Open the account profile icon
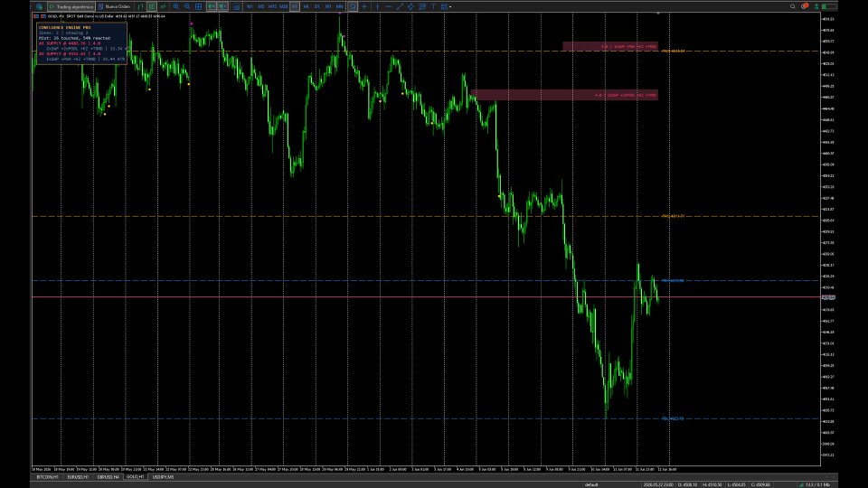The width and height of the screenshot is (868, 488). coord(816,6)
